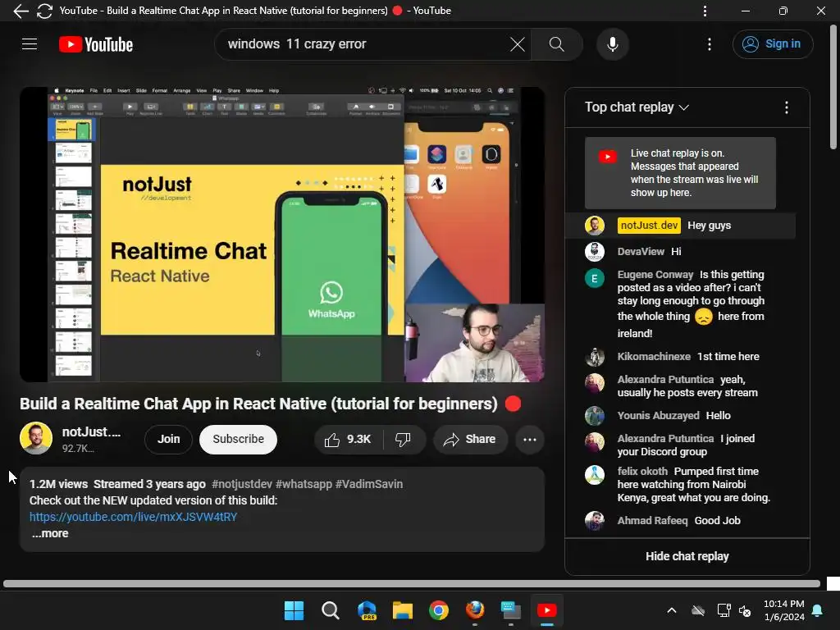Image resolution: width=840 pixels, height=630 pixels.
Task: Open notifications bell in system tray
Action: point(818,610)
